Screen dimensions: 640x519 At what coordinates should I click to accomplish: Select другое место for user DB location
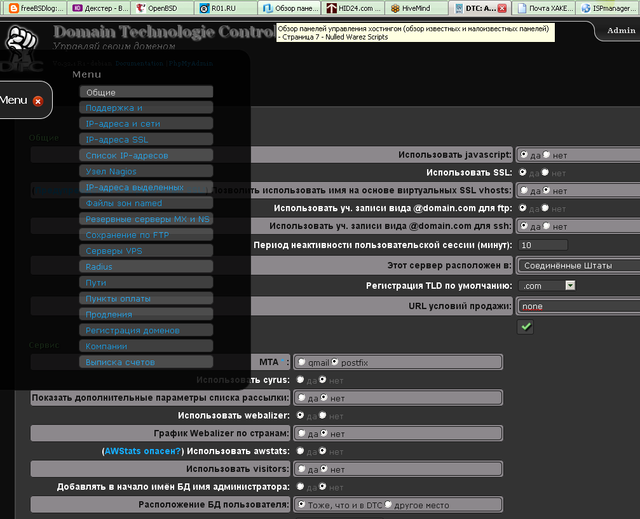pos(388,504)
